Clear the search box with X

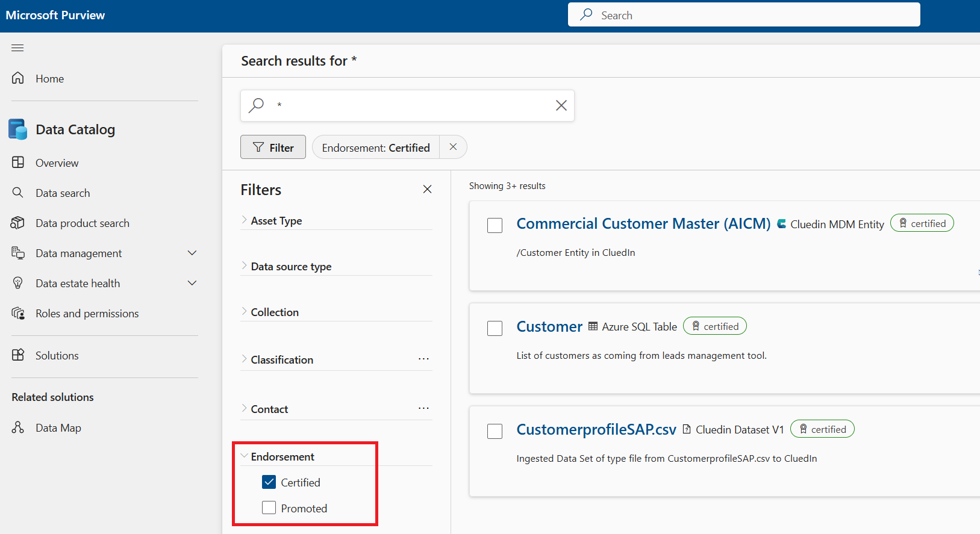tap(561, 105)
